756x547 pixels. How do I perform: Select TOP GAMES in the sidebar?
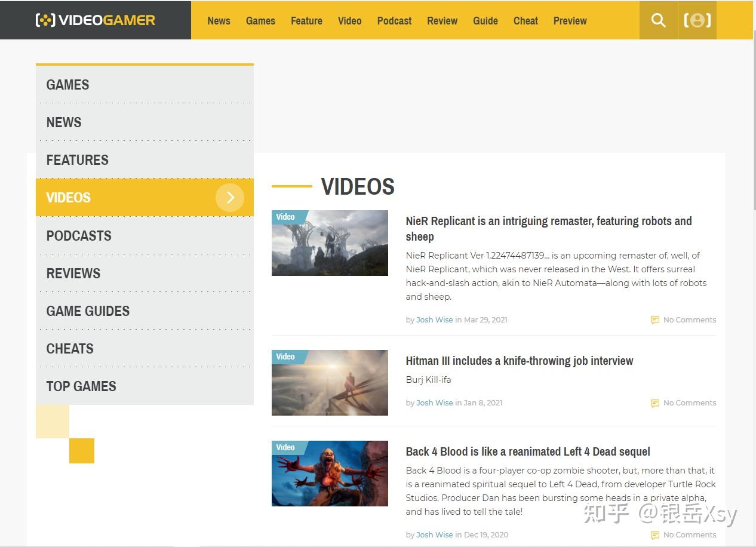pyautogui.click(x=81, y=386)
